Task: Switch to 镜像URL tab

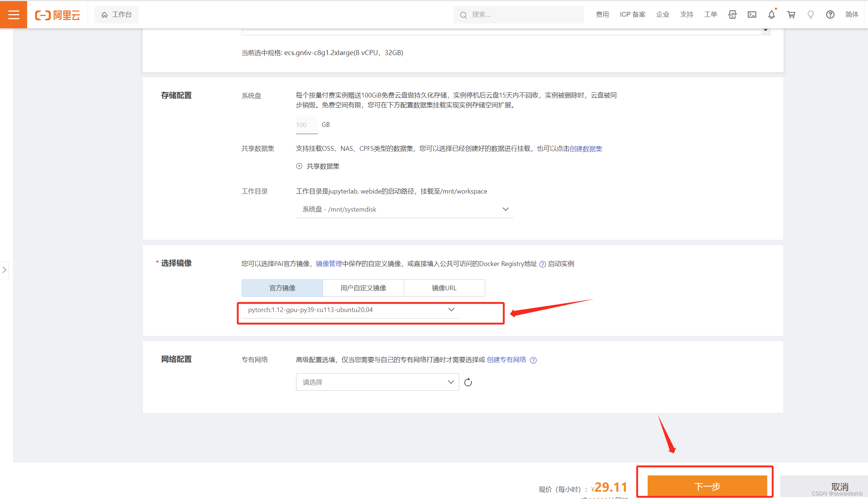Action: click(444, 288)
